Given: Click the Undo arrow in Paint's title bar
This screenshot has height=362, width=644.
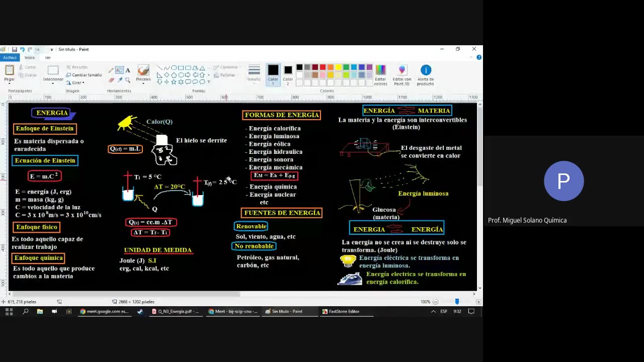Looking at the screenshot, I should (x=22, y=49).
